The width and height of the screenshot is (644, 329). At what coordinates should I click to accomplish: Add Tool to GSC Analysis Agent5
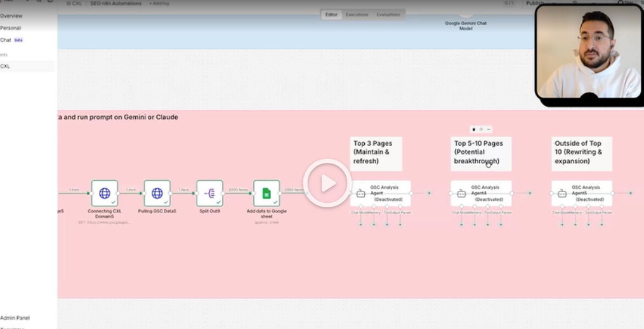pyautogui.click(x=588, y=224)
